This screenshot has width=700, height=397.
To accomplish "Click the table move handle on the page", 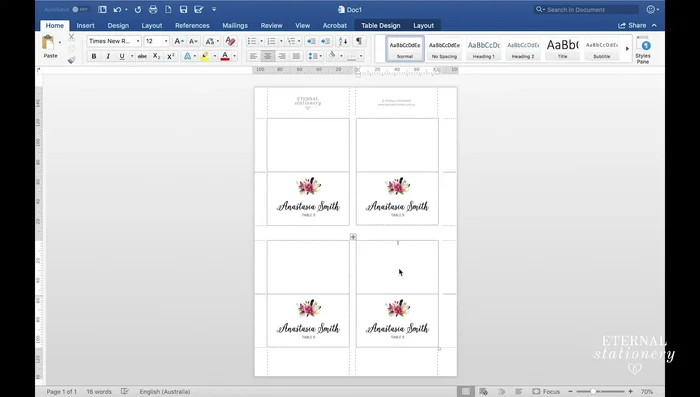I will [353, 237].
